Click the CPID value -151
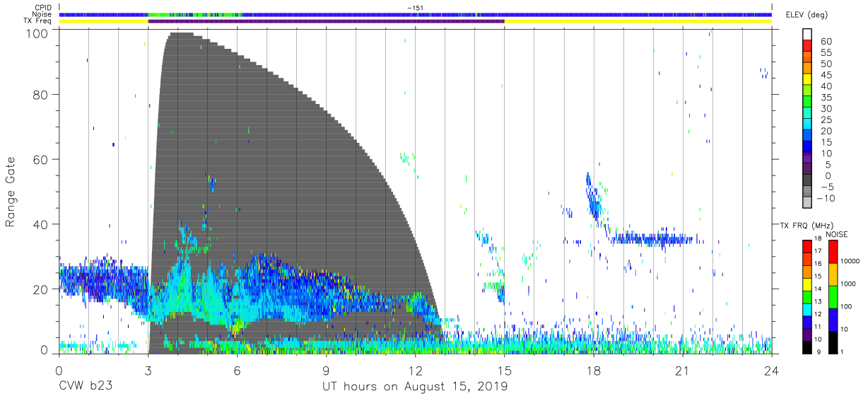 (x=416, y=8)
